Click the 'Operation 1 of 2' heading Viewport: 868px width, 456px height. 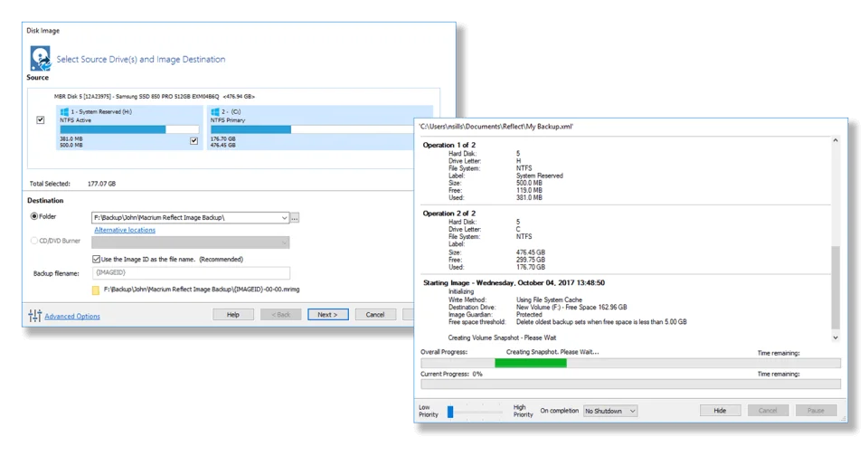449,145
